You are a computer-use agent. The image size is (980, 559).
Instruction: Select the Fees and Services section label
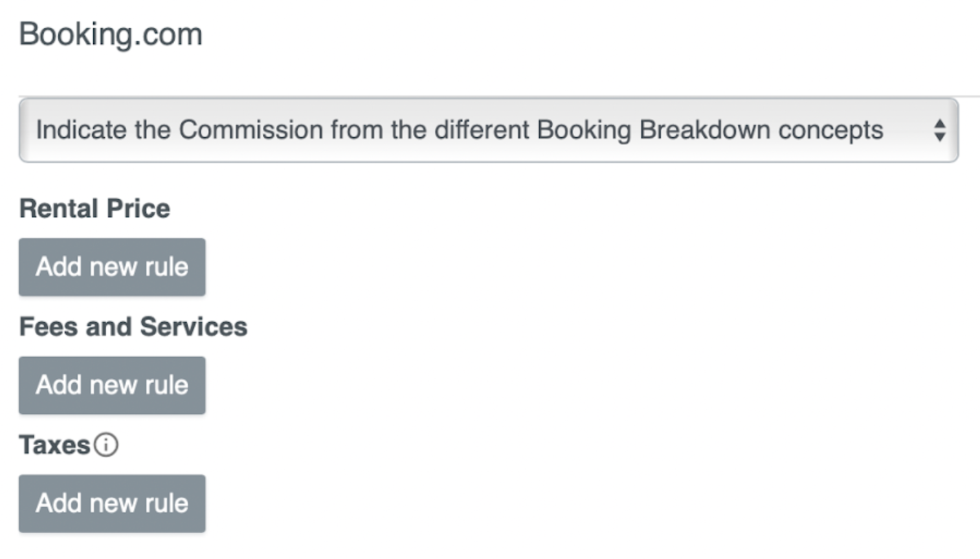point(133,327)
